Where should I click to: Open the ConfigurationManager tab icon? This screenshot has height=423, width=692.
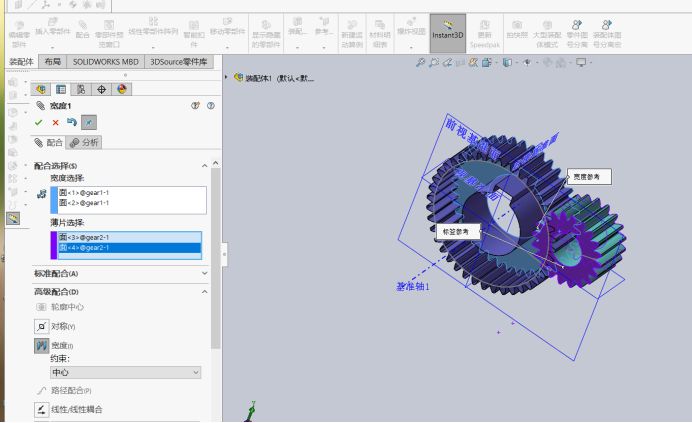[81, 90]
